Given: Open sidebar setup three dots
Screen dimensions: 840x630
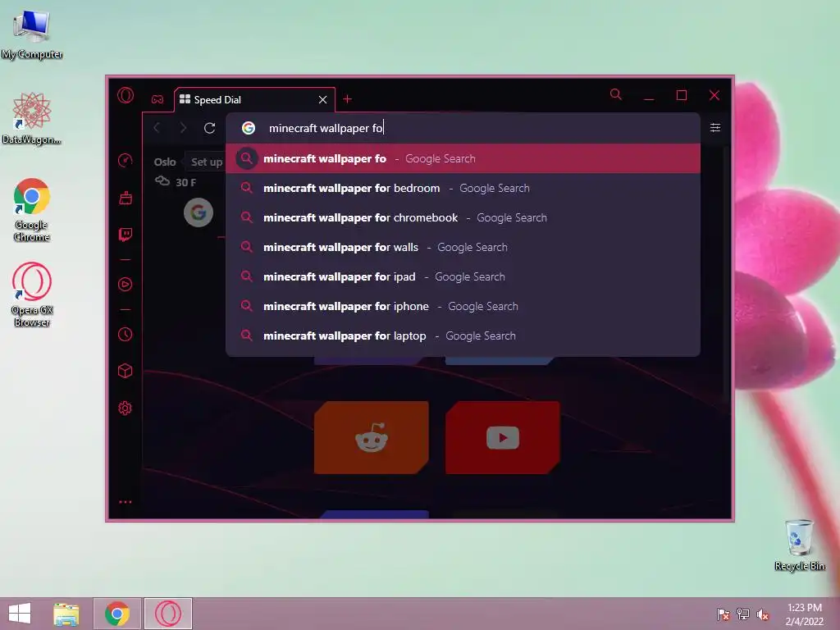Looking at the screenshot, I should click(126, 502).
